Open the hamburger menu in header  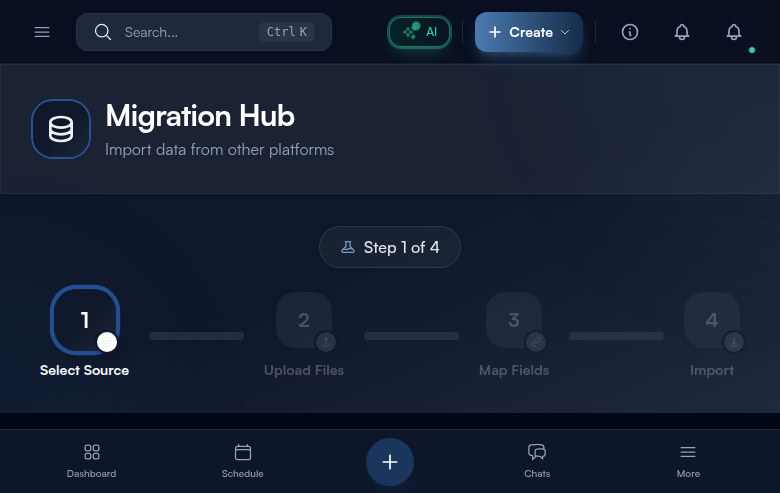coord(42,32)
